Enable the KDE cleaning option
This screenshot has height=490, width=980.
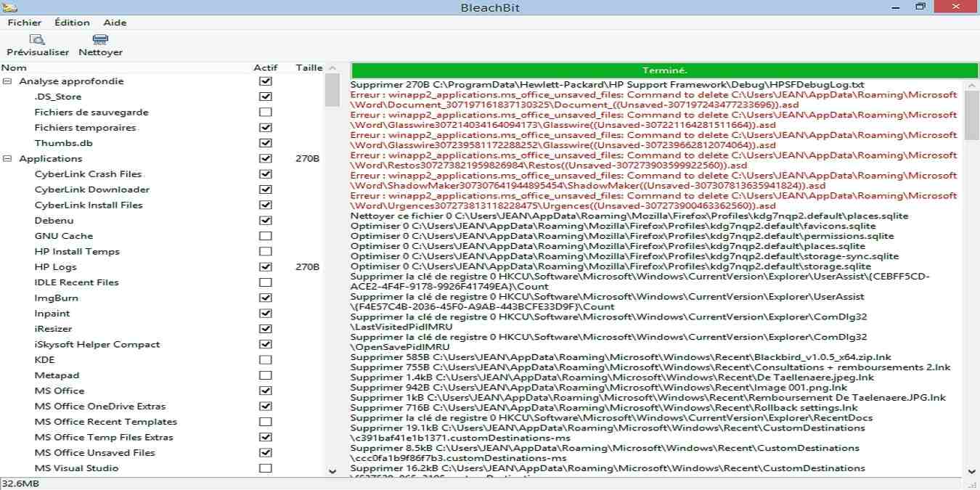pyautogui.click(x=266, y=359)
